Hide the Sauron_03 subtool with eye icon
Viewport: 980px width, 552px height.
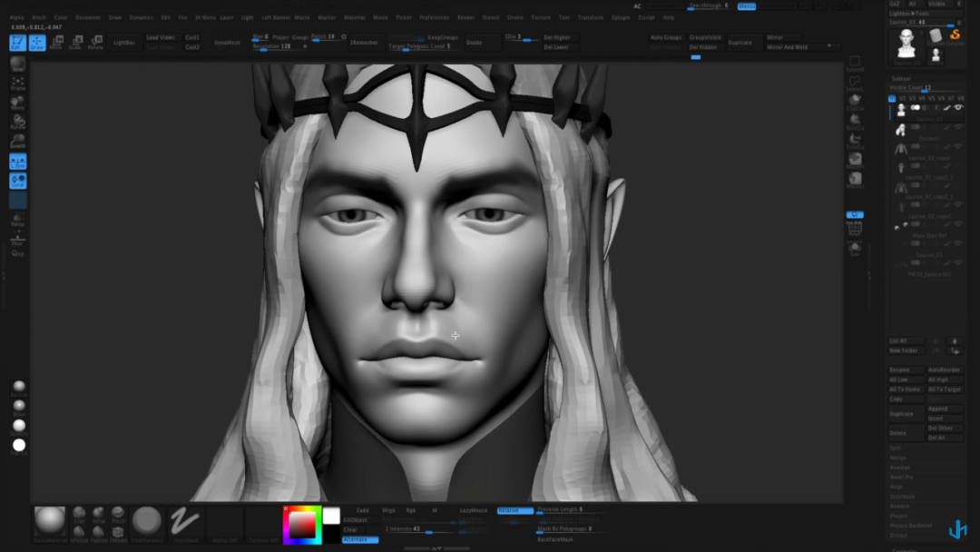[x=958, y=107]
